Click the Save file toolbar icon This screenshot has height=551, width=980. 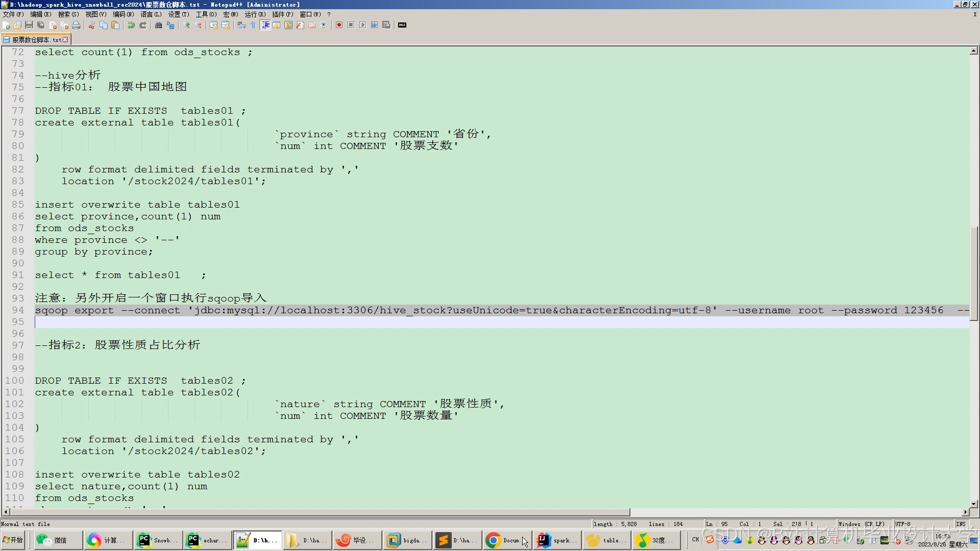29,25
